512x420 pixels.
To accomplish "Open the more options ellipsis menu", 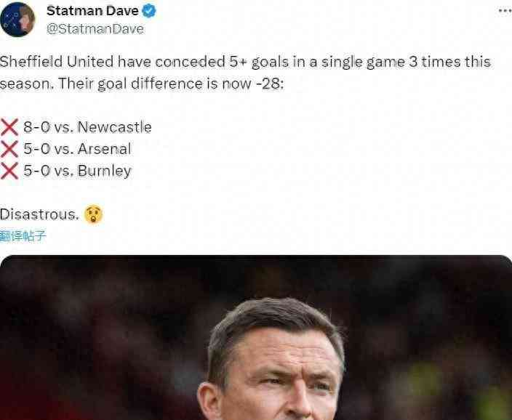I will [x=505, y=11].
